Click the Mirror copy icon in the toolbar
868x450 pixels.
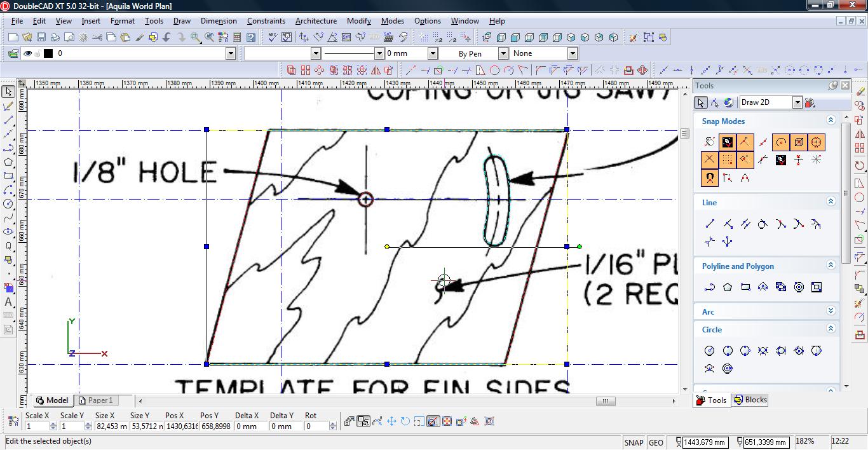click(x=376, y=71)
